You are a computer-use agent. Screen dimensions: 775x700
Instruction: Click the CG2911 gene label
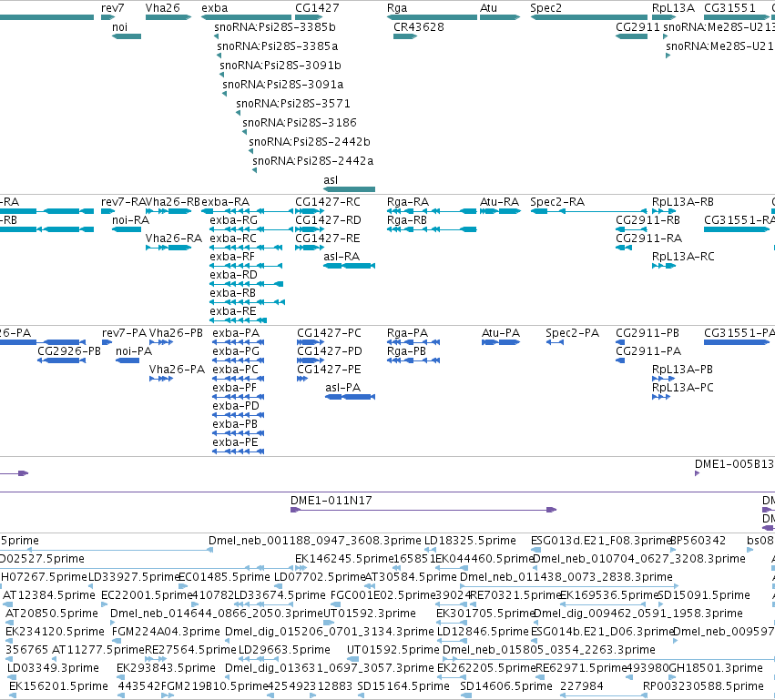637,26
